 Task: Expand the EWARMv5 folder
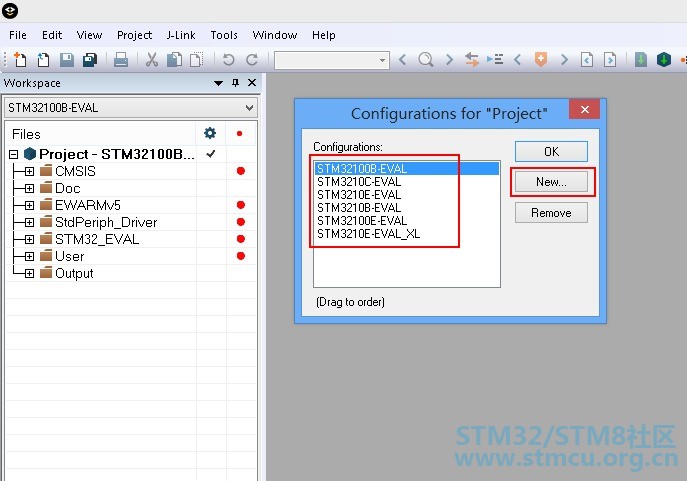click(x=29, y=205)
